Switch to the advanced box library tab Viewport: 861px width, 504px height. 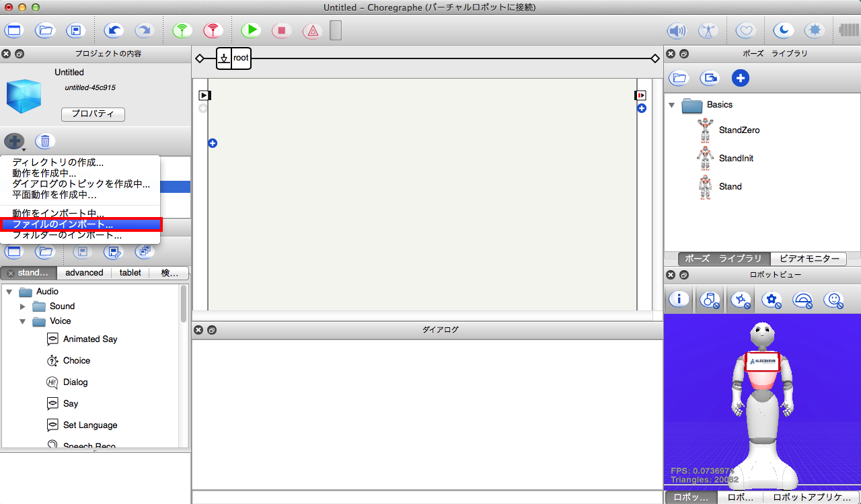point(84,273)
